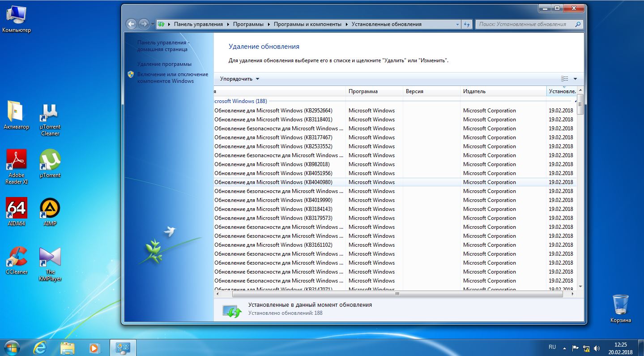
Task: Select the update row KB2952664
Action: pos(395,111)
